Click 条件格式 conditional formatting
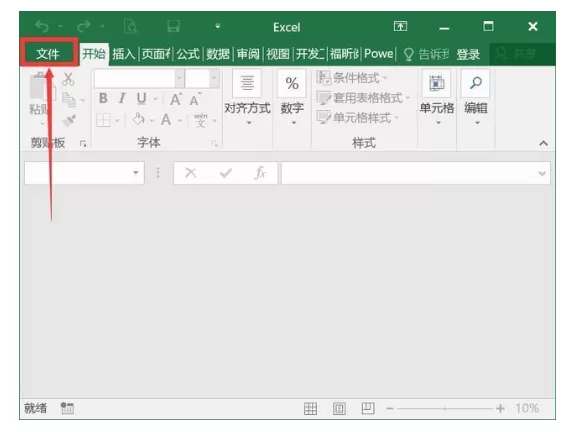Image resolution: width=576 pixels, height=432 pixels. click(x=352, y=78)
